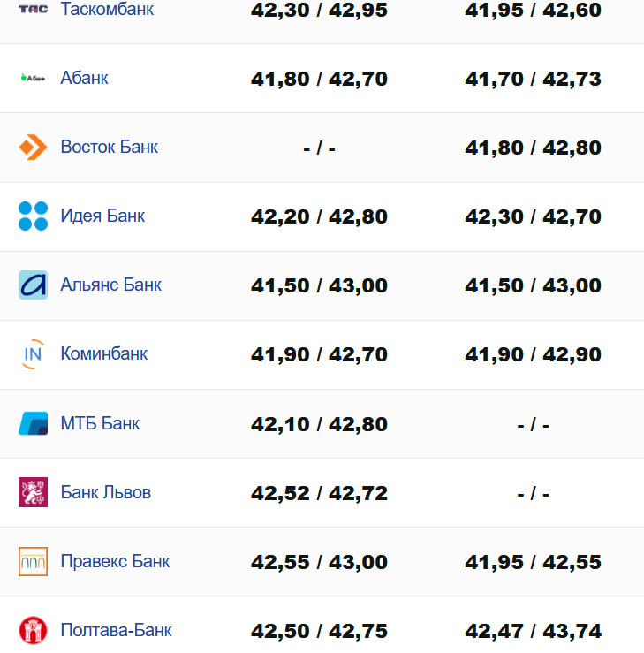
Task: Open the Банк Львов link
Action: point(106,492)
